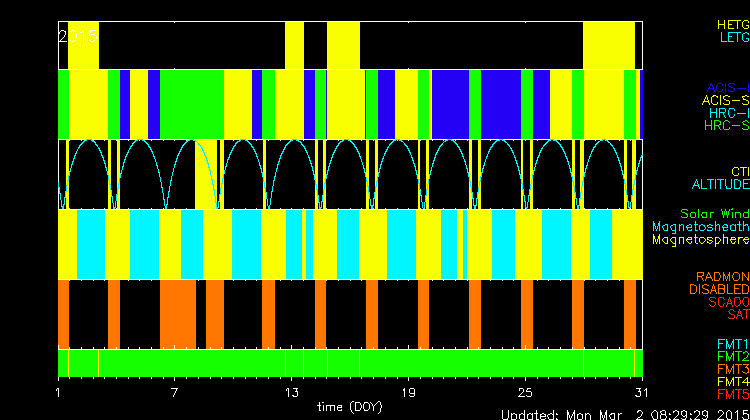Click the HRC-S legend label

coord(726,126)
